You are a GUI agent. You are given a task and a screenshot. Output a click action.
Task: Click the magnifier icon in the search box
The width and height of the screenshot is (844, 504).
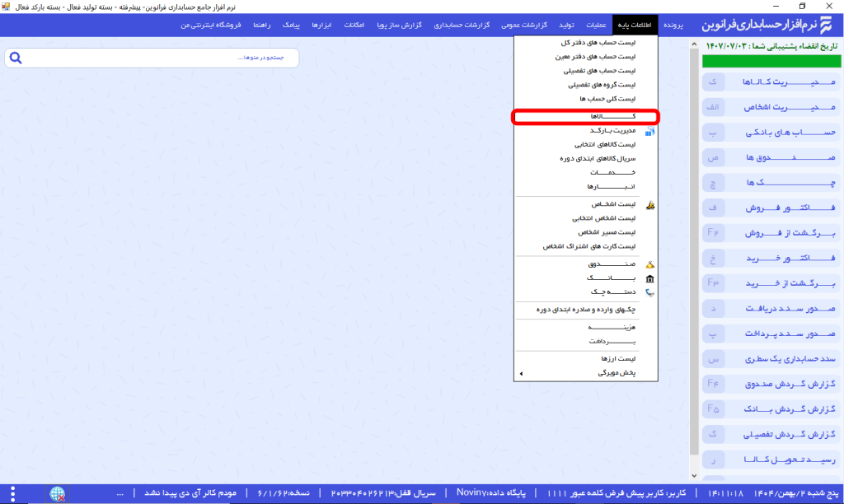click(16, 58)
